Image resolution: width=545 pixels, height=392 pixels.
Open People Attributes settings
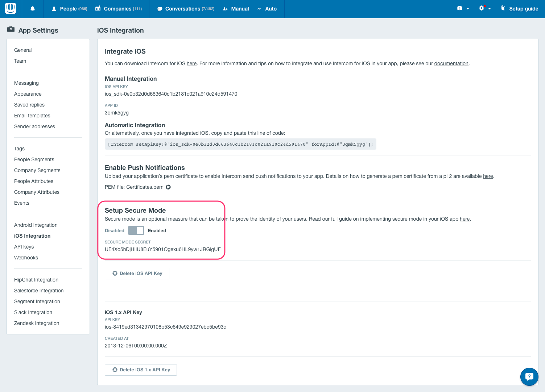pyautogui.click(x=34, y=181)
